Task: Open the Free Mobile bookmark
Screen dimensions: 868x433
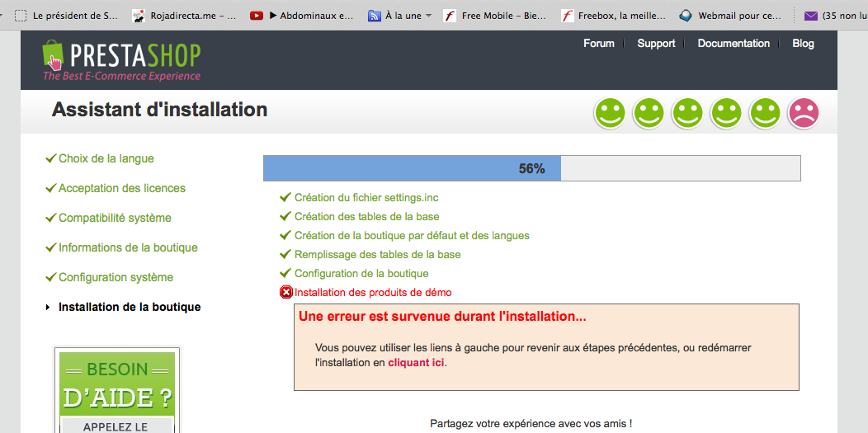Action: click(496, 16)
